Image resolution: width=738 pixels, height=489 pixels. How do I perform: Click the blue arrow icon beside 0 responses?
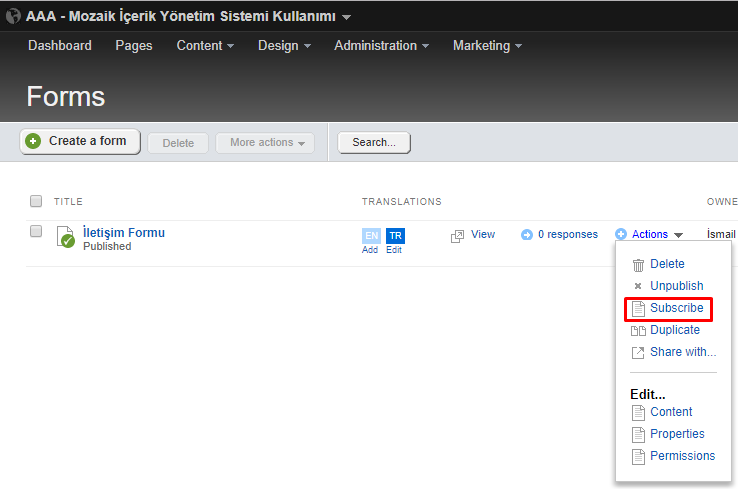point(527,234)
